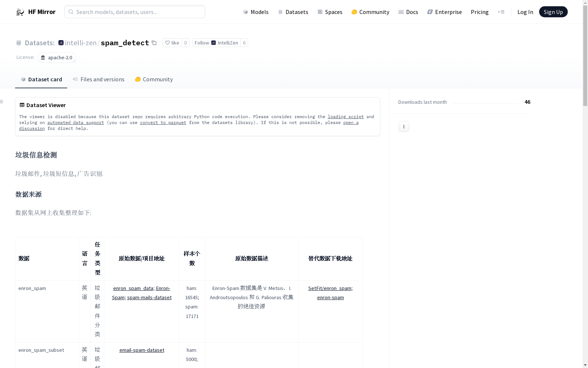Follow the IntelliZen organization
Image resolution: width=588 pixels, height=368 pixels.
click(x=216, y=43)
